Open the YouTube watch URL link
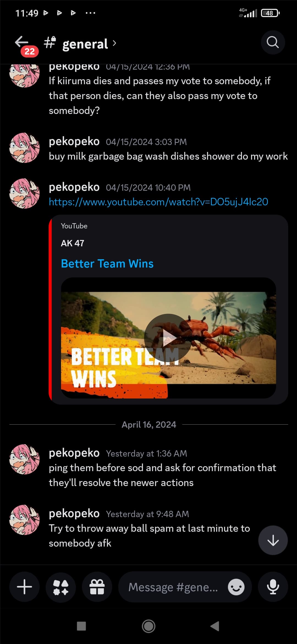 158,202
